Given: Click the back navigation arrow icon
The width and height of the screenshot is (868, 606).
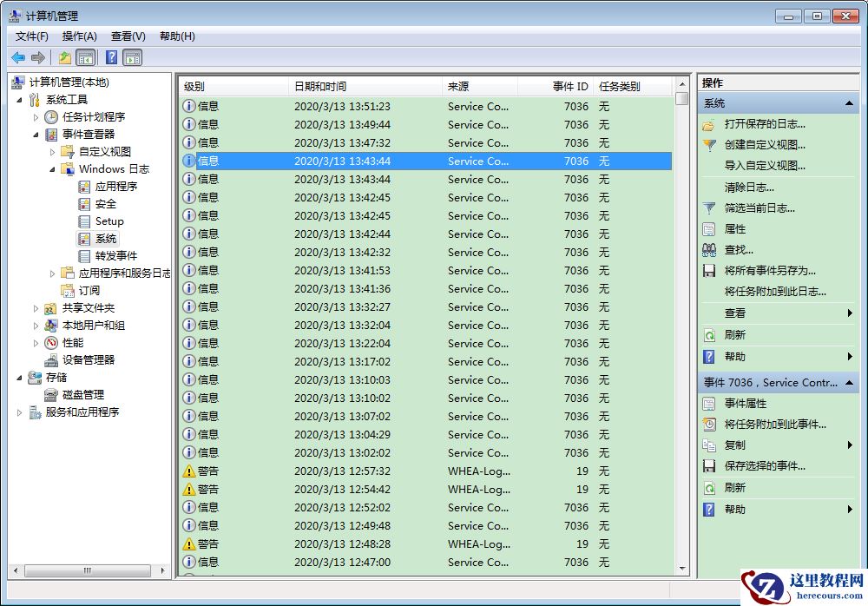Looking at the screenshot, I should click(x=18, y=57).
